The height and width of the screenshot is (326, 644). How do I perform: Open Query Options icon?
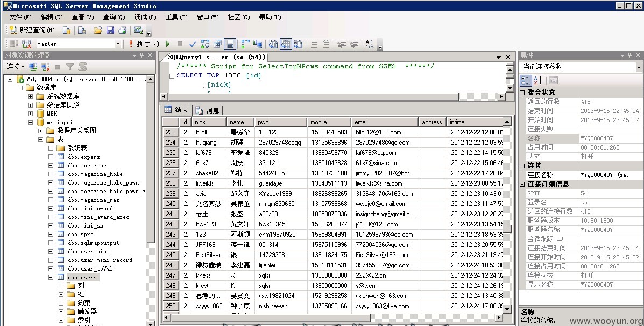pos(218,44)
